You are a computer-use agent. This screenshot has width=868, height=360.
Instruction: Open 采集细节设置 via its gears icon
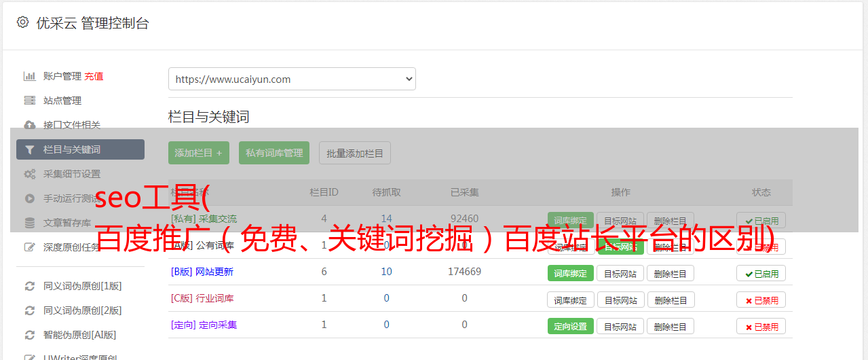[30, 174]
